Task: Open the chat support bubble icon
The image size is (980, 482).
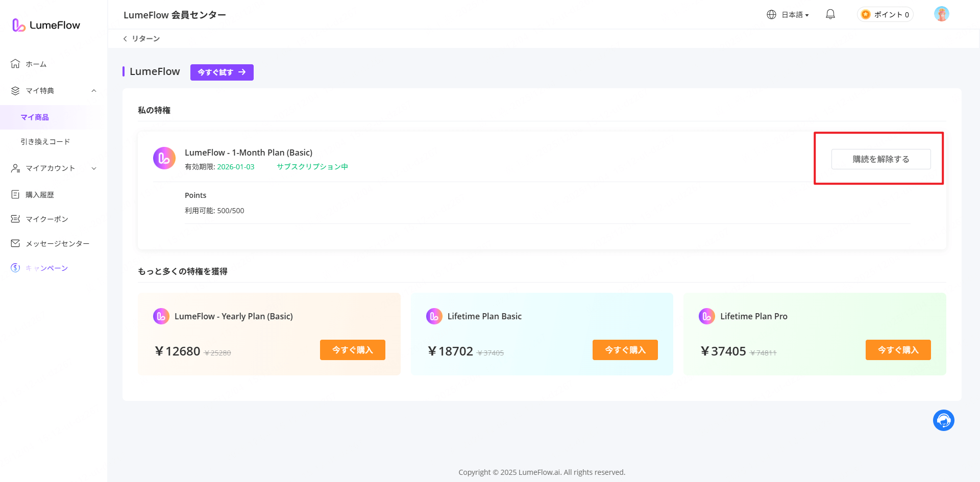Action: 943,420
